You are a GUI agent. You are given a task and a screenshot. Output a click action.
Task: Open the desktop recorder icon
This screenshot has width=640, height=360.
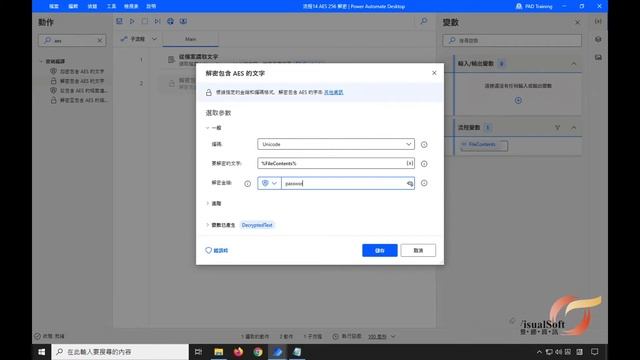tap(183, 21)
